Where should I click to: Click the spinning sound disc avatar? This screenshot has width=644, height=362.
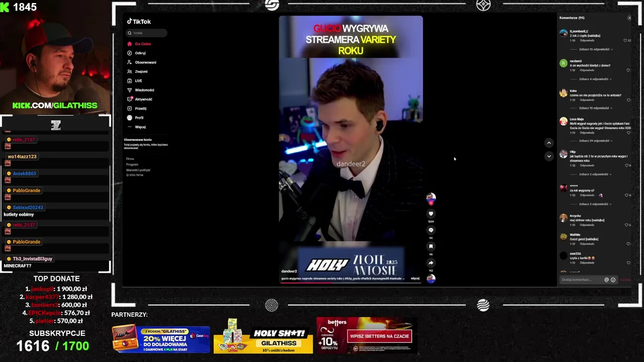(x=431, y=279)
